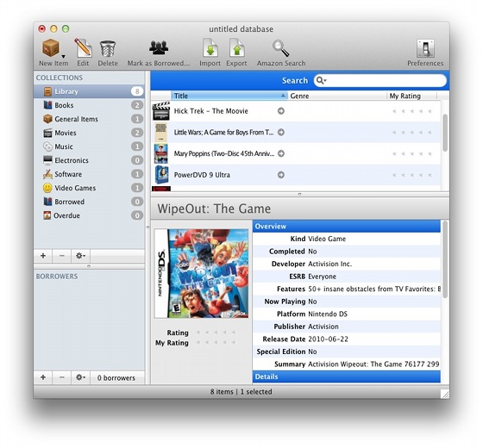483x448 pixels.
Task: Select the Little Wars book row
Action: click(x=296, y=133)
